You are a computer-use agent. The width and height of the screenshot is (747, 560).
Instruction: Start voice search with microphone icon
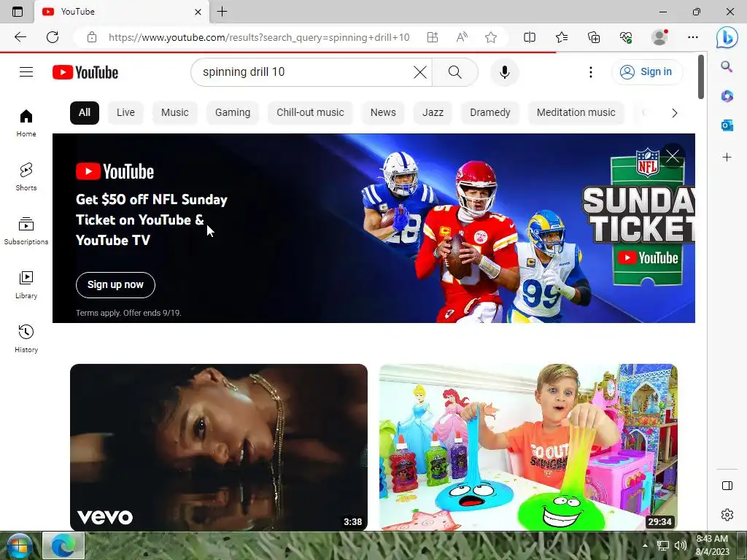pyautogui.click(x=505, y=72)
